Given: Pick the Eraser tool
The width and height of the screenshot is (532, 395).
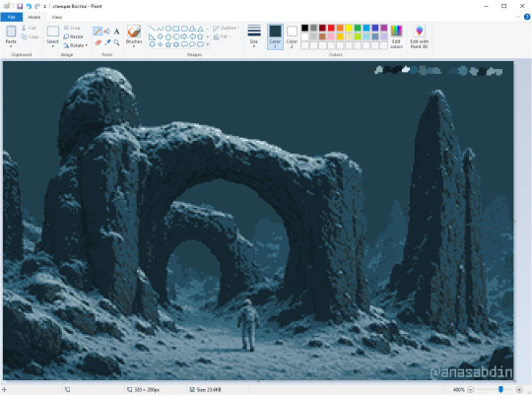Looking at the screenshot, I should coord(98,42).
